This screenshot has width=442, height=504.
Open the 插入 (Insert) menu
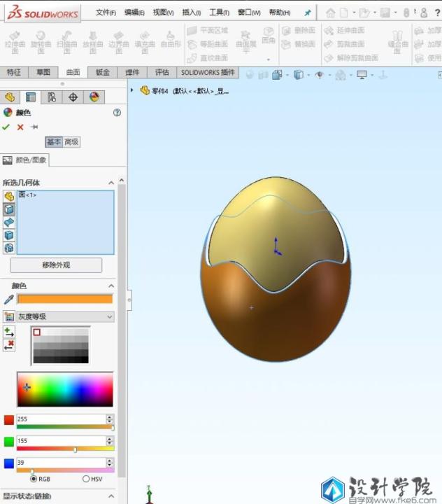click(192, 13)
